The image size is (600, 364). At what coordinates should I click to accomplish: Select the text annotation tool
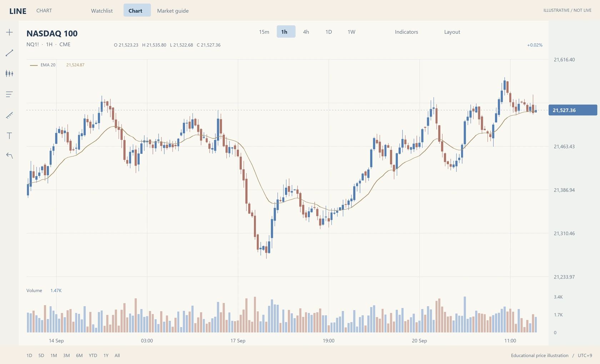[10, 136]
